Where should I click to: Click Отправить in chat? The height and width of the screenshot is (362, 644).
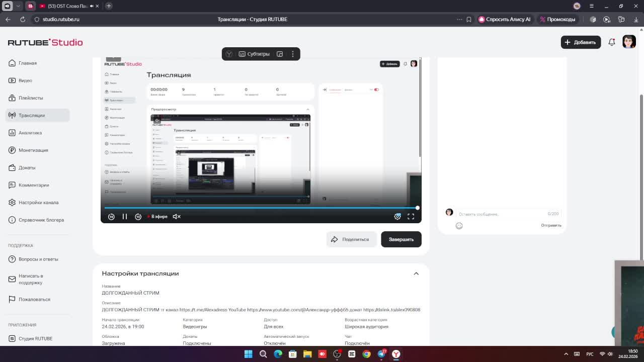coord(551,225)
